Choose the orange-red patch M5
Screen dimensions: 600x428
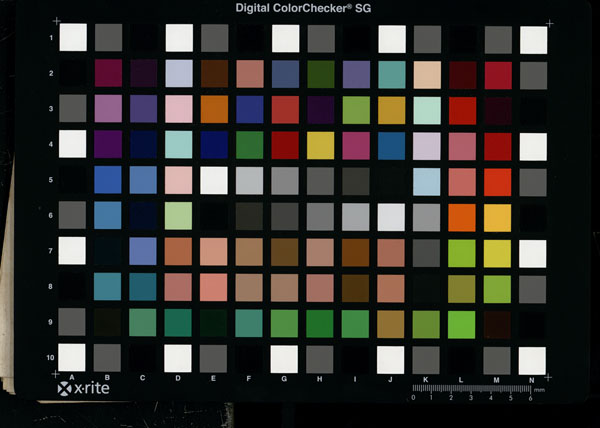click(497, 182)
